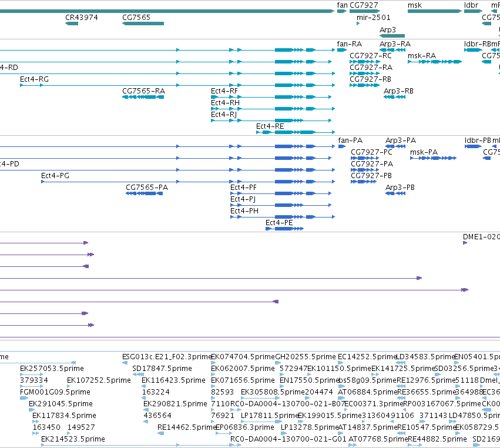
Task: Select the CG7927-PB protein label
Action: (x=371, y=176)
